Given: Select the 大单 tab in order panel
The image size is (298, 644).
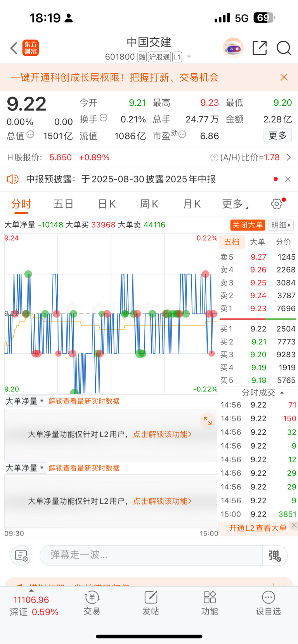Looking at the screenshot, I should [257, 242].
